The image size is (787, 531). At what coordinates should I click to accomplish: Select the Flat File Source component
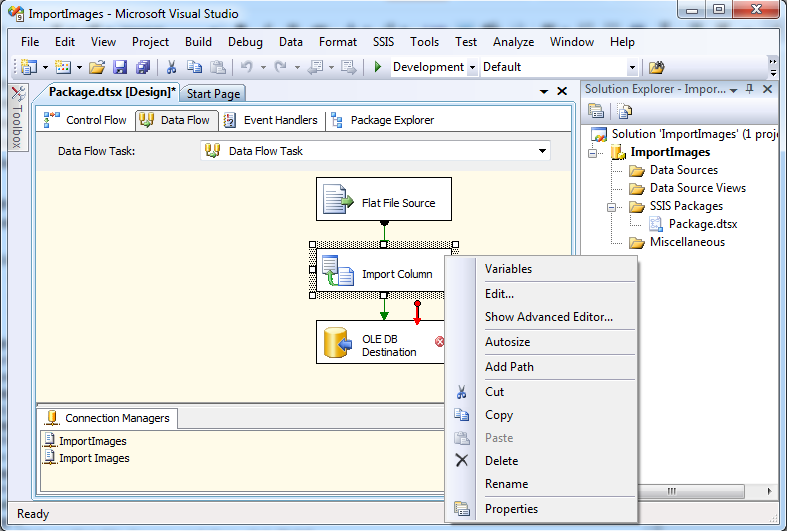[384, 199]
